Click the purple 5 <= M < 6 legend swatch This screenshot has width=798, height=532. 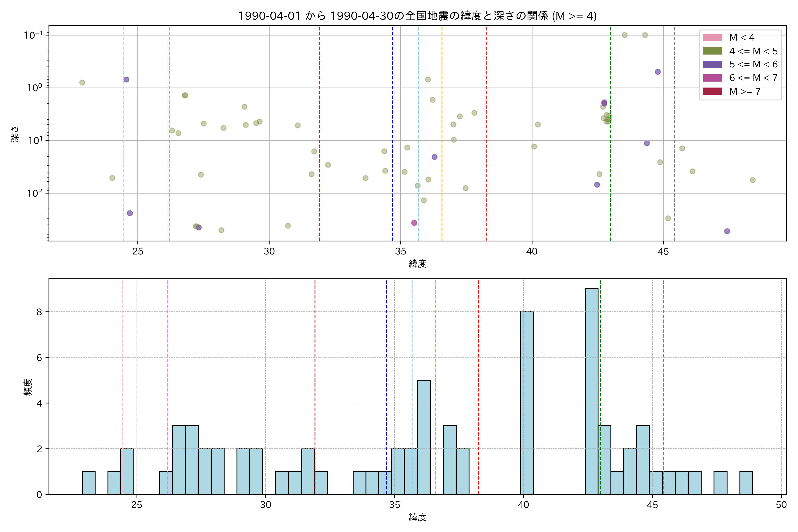tap(712, 64)
